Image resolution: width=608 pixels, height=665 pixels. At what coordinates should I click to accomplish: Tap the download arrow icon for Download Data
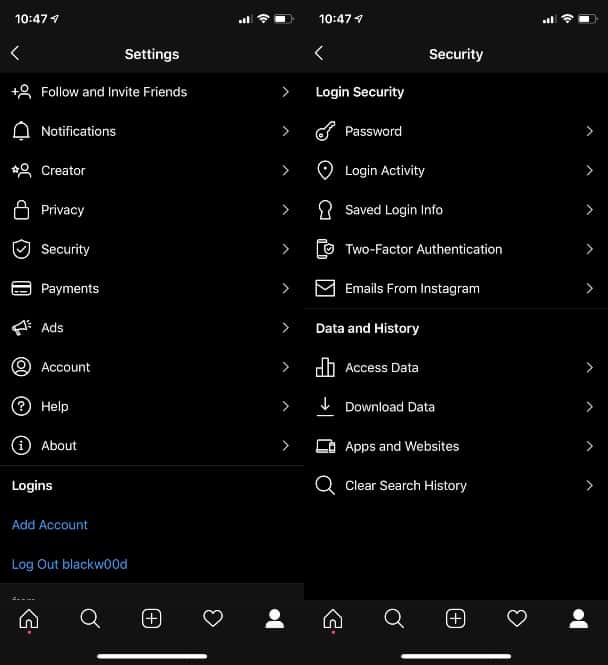coord(324,406)
